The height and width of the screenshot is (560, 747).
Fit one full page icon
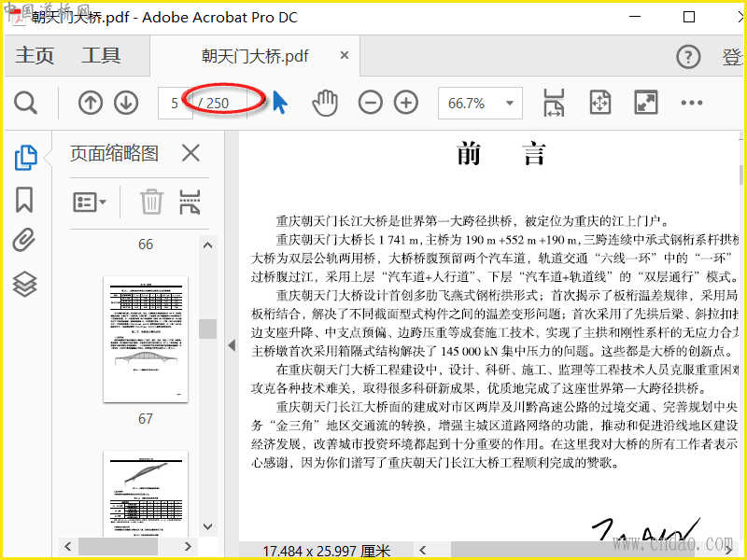pyautogui.click(x=599, y=103)
